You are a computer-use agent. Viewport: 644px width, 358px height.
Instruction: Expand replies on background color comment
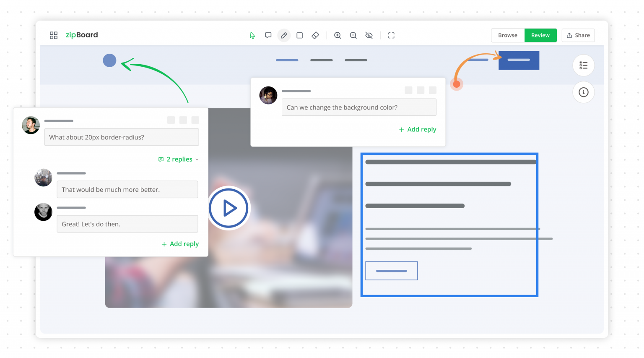417,129
